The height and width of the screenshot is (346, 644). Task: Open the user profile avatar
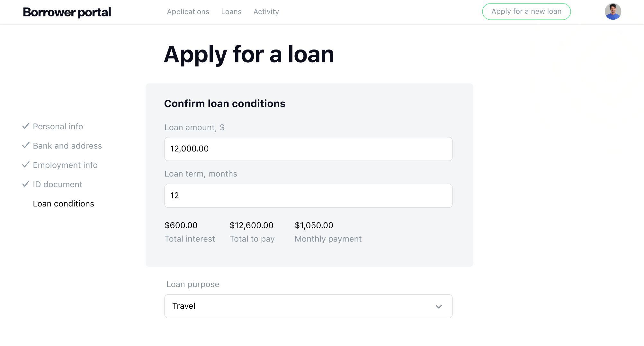[613, 11]
